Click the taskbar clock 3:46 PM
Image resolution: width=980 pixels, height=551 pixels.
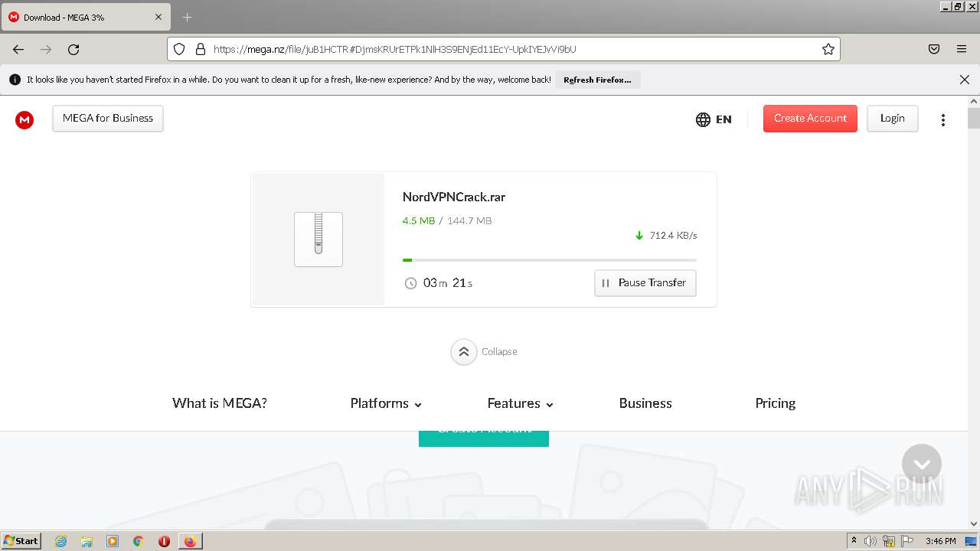pos(940,541)
